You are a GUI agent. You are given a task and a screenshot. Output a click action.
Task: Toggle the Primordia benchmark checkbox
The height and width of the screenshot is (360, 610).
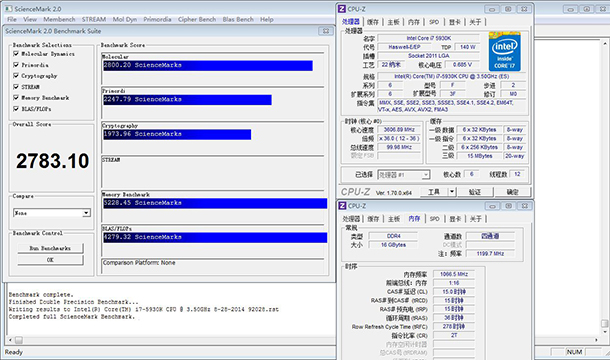pos(16,65)
